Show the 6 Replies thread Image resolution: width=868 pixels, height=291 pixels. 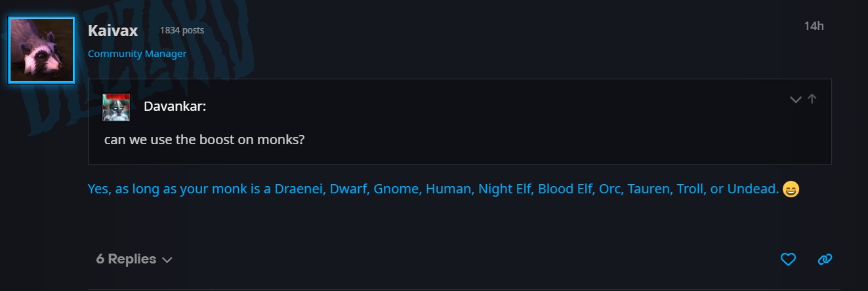click(x=134, y=259)
